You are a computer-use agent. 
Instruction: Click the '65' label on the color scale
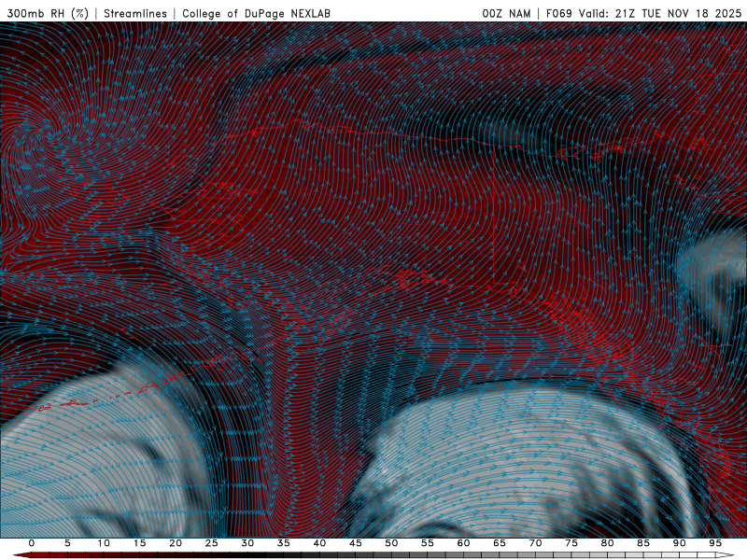500,543
